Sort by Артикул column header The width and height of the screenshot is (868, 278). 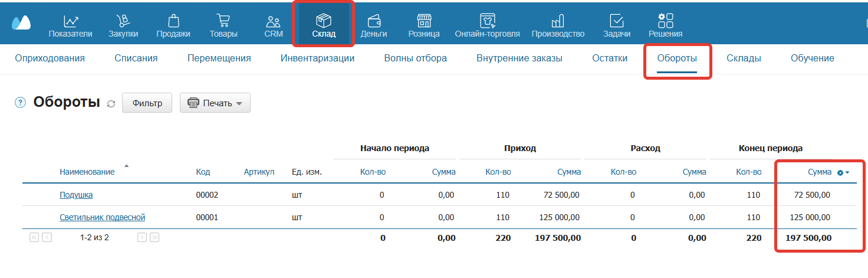point(259,172)
